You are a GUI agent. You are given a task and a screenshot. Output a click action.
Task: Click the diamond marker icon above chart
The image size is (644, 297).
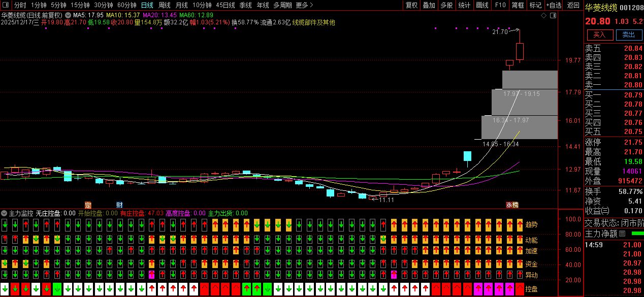point(543,15)
